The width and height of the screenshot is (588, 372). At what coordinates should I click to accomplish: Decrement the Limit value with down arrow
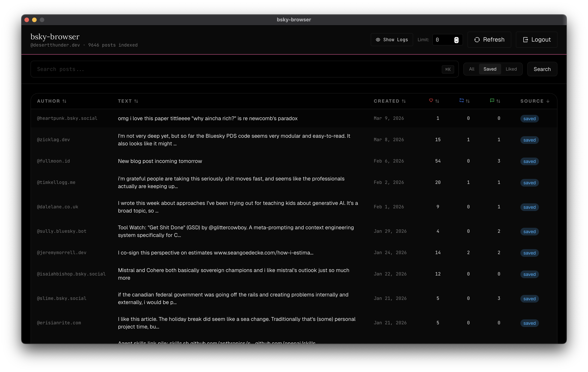click(457, 42)
